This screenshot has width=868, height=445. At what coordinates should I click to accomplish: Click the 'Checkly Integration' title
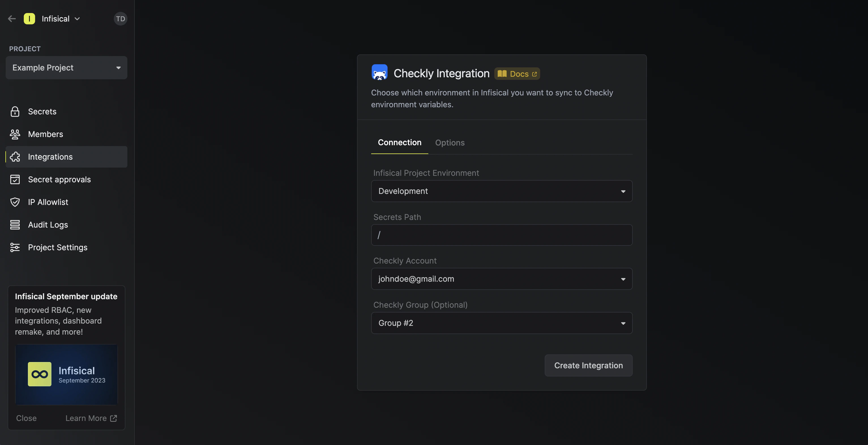click(x=441, y=73)
